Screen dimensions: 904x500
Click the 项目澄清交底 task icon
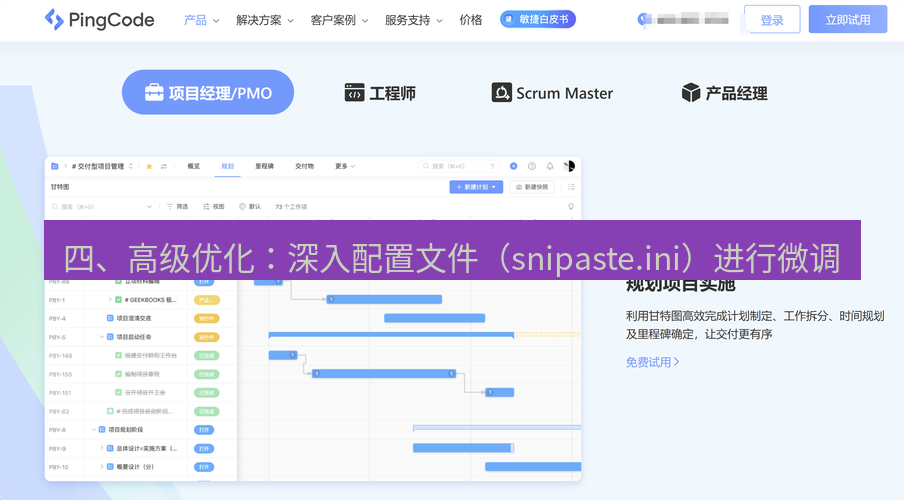(x=110, y=318)
